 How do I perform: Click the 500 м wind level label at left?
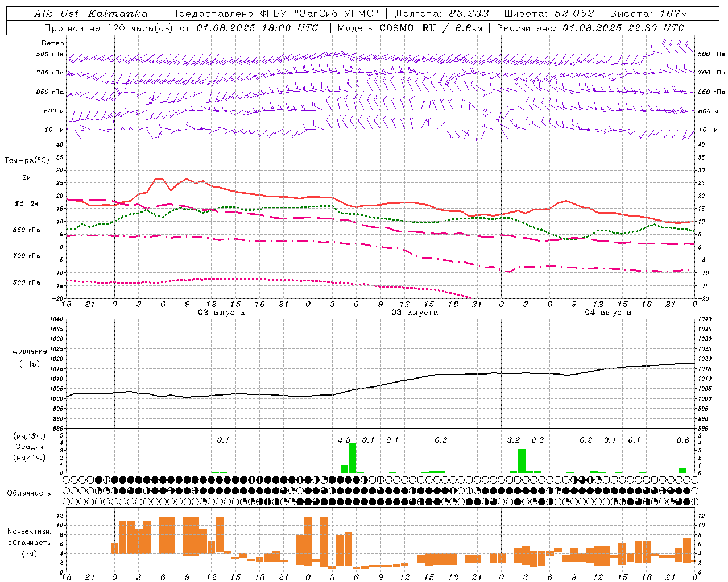[x=54, y=111]
